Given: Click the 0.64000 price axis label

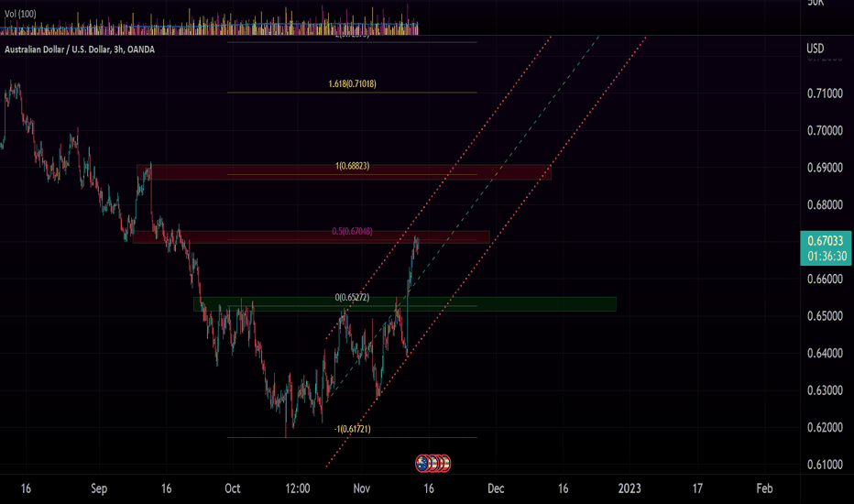Looking at the screenshot, I should point(825,353).
